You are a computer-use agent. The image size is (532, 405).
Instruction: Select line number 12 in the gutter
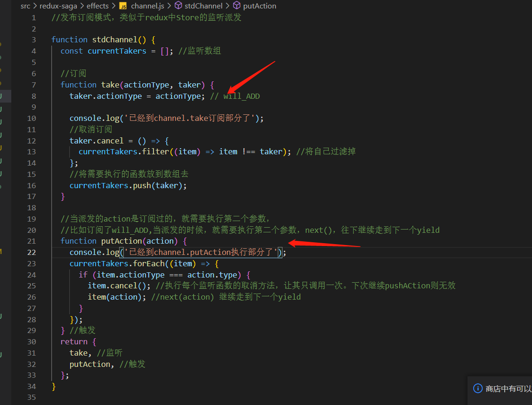32,141
